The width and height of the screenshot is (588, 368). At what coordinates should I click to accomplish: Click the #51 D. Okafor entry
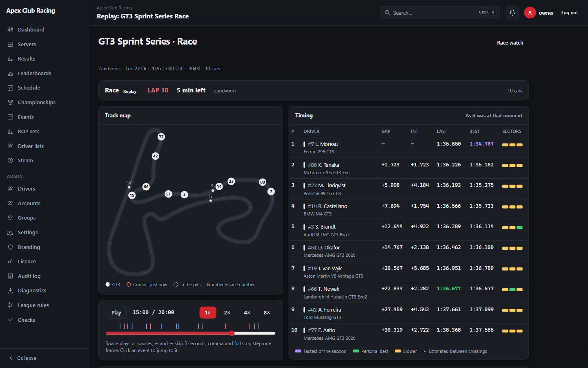408,251
